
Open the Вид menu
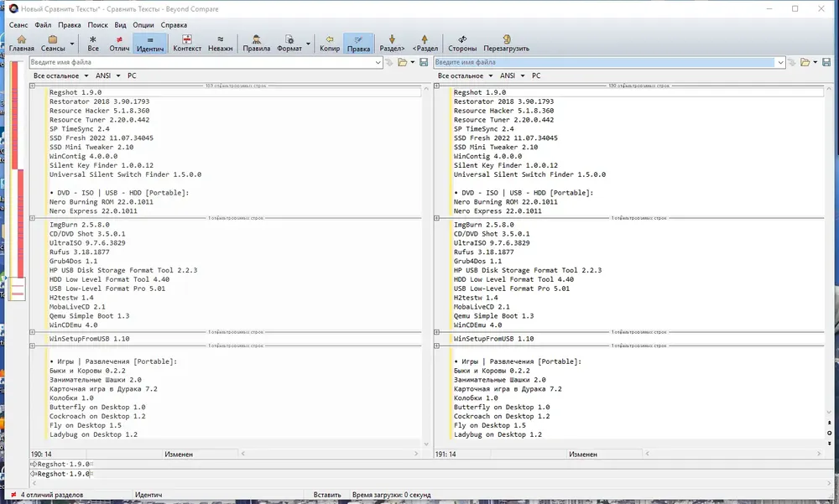pos(120,25)
